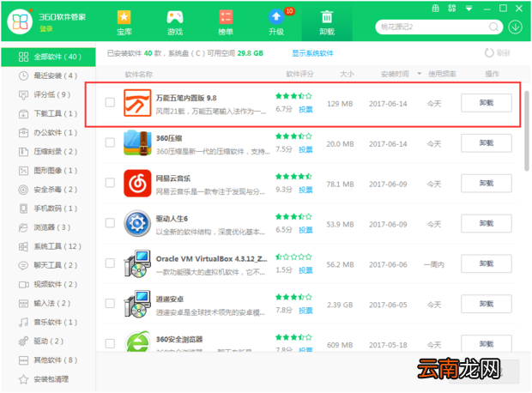Click the 系统工具 (12) category icon

coord(23,247)
